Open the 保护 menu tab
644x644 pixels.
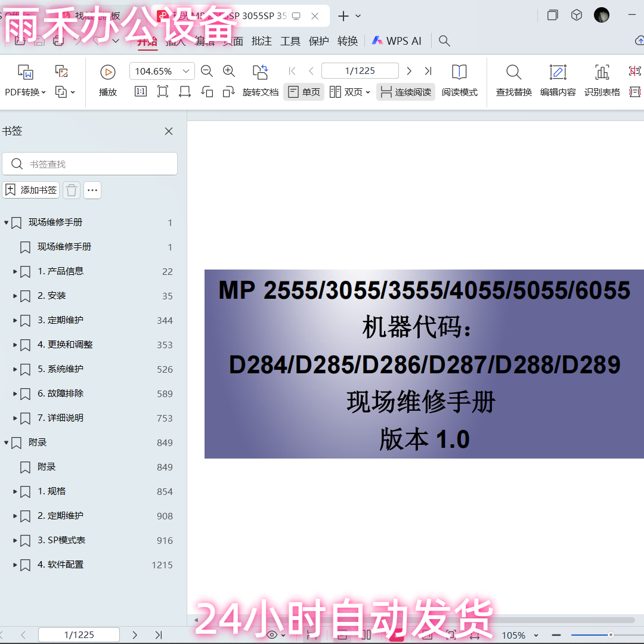pos(318,41)
